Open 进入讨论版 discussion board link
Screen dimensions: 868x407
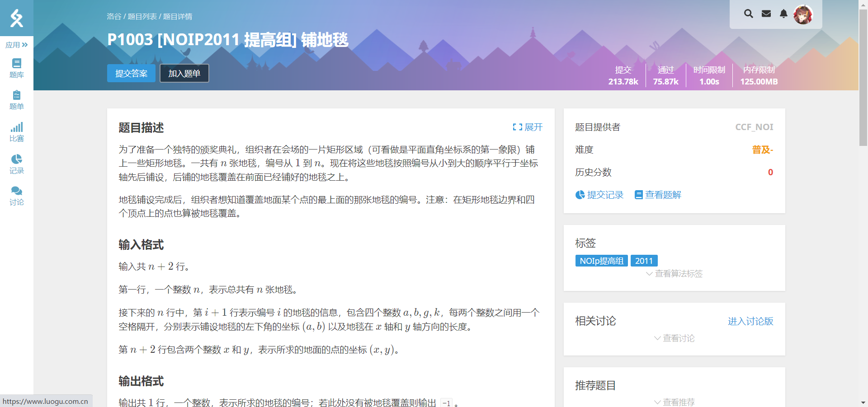coord(750,322)
